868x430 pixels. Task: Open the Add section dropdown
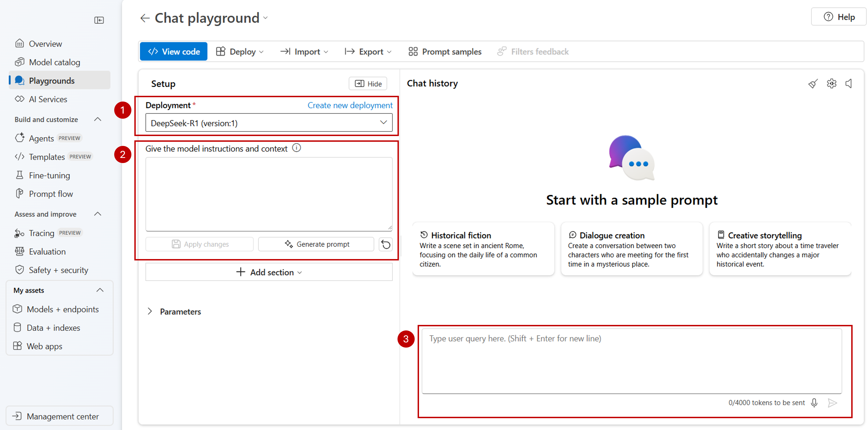[x=268, y=272]
